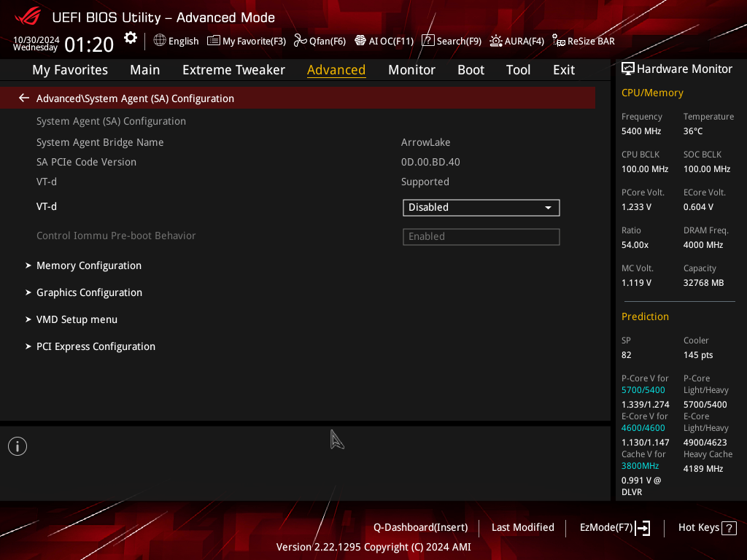Open AI OC(F11)
This screenshot has height=560, width=747.
point(391,41)
